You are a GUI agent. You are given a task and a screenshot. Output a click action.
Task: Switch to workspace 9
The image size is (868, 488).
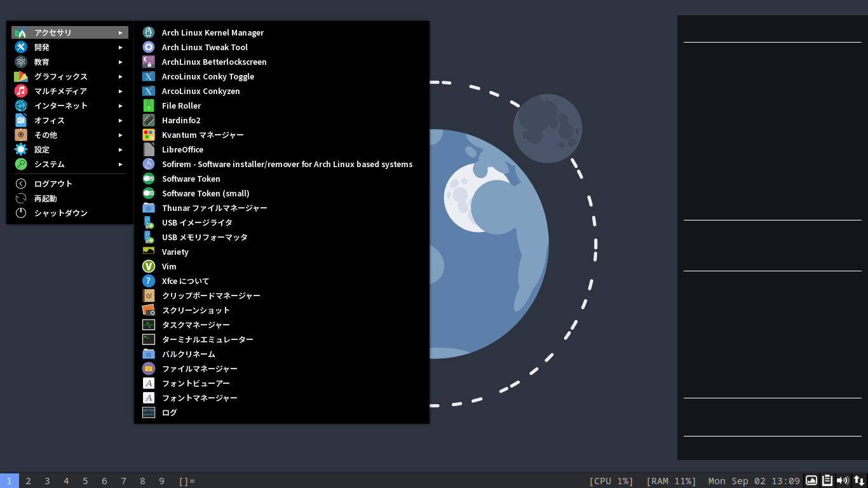click(x=161, y=481)
